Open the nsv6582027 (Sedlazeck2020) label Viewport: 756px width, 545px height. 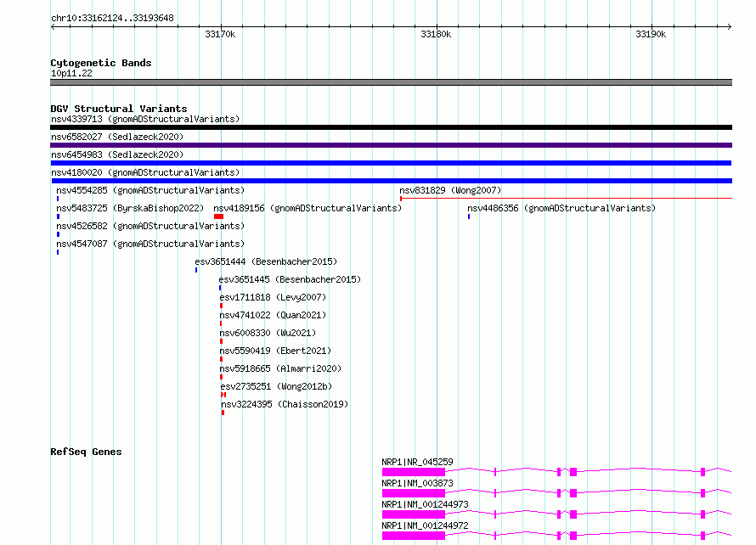click(x=117, y=137)
